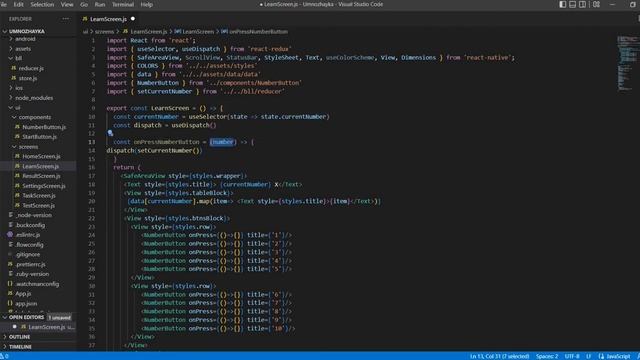The height and width of the screenshot is (360, 640).
Task: Open .eslintrc.js file
Action: click(38, 235)
